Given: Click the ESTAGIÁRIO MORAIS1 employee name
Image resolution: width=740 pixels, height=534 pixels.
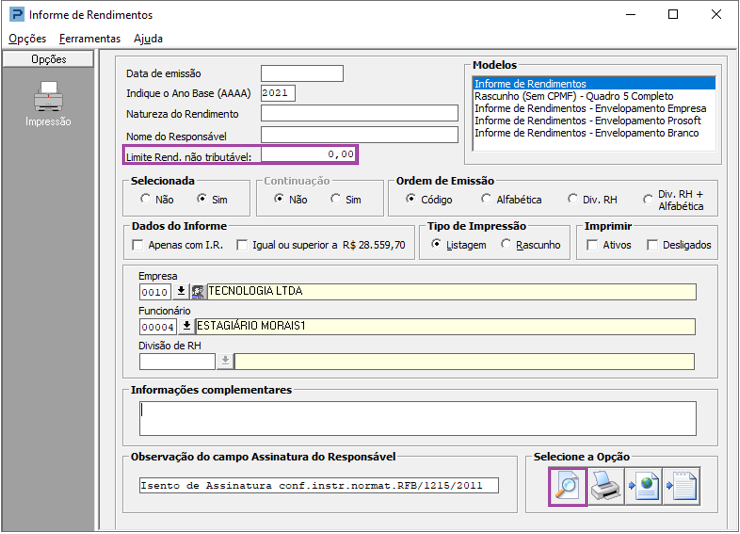Looking at the screenshot, I should point(445,326).
